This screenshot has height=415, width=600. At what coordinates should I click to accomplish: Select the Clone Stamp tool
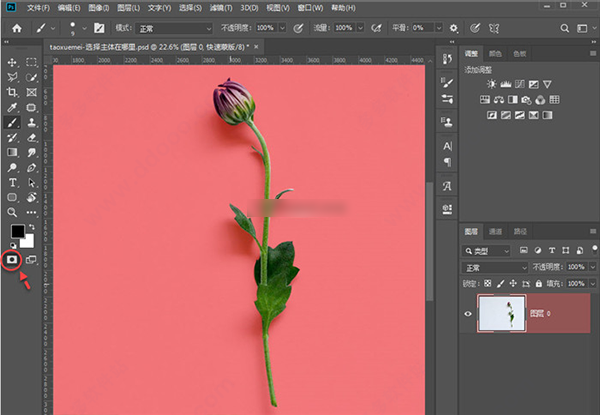tap(31, 122)
